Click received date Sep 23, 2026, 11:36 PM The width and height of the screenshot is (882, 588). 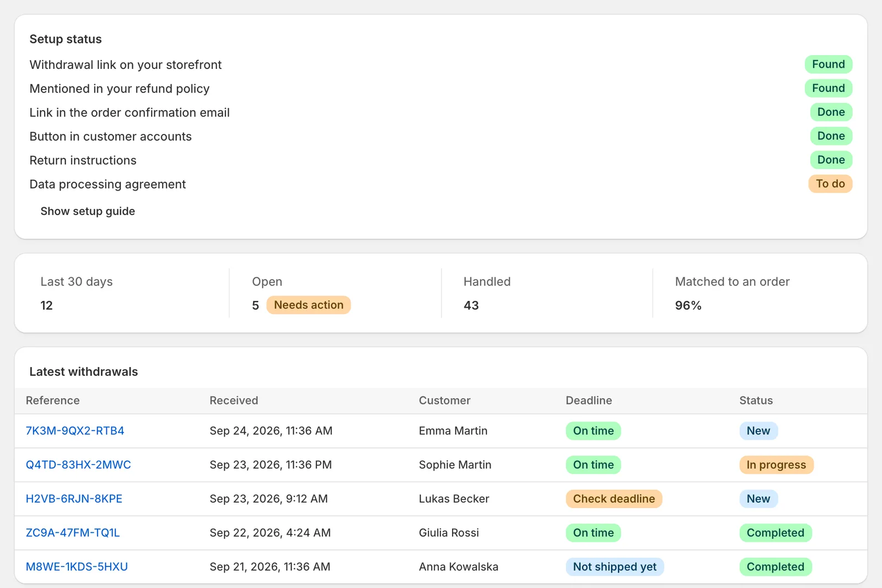click(x=271, y=465)
